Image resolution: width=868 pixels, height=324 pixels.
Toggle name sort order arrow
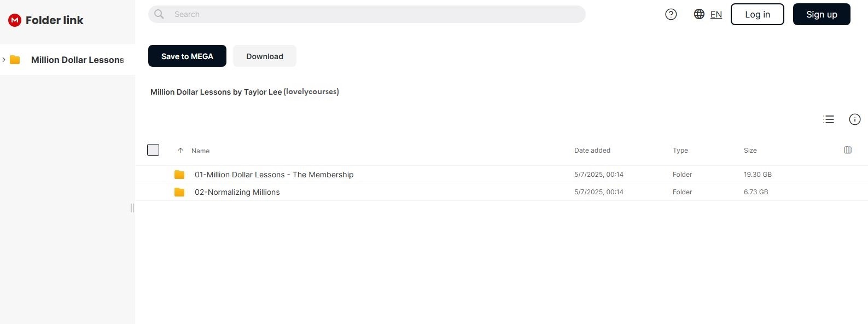(x=180, y=151)
